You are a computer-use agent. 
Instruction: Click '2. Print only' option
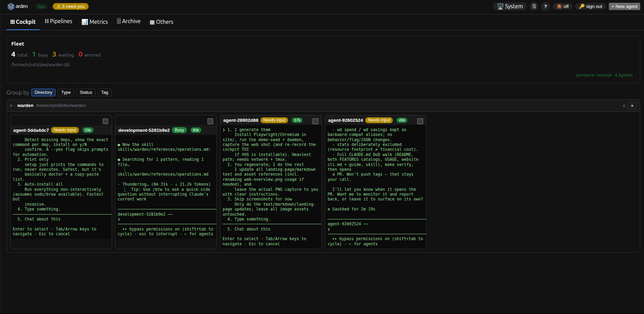click(33, 159)
